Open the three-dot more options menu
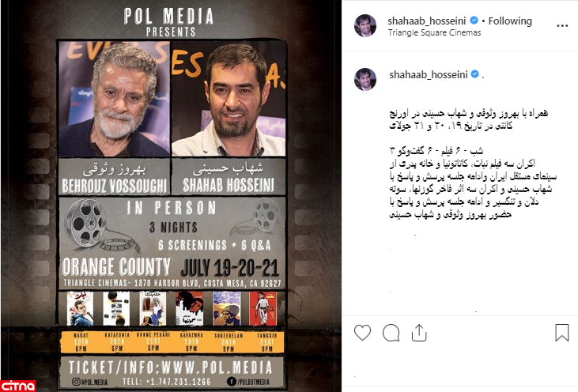Viewport: 578px width, 392px height. point(562,26)
